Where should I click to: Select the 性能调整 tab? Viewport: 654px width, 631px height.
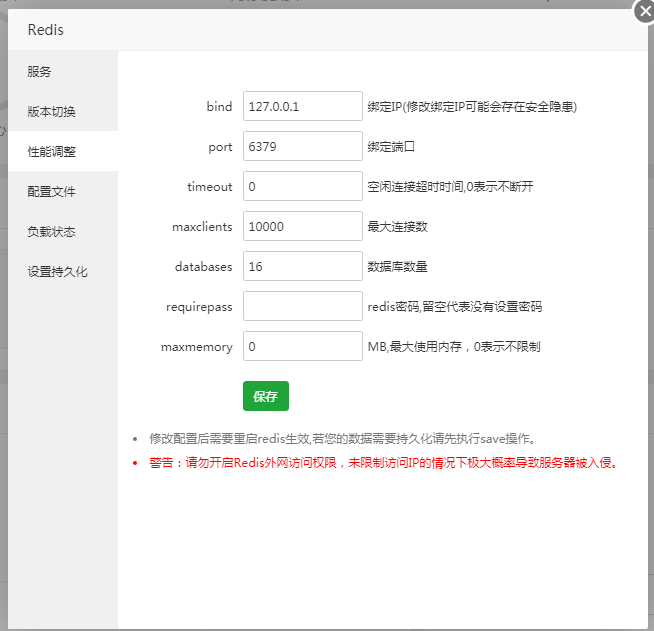51,151
